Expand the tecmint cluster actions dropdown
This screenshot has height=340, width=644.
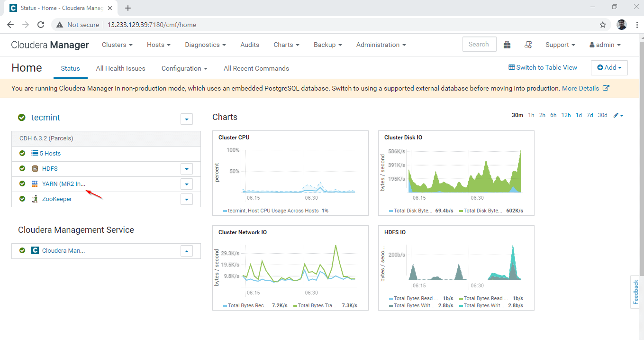186,119
